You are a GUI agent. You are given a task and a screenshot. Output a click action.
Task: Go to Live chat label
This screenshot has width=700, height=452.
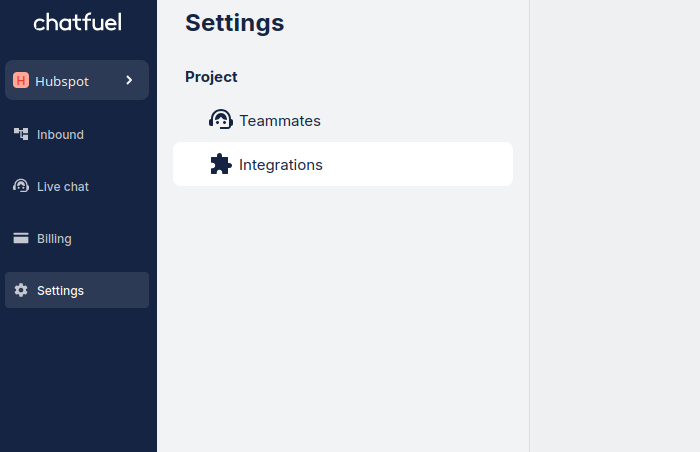point(63,187)
